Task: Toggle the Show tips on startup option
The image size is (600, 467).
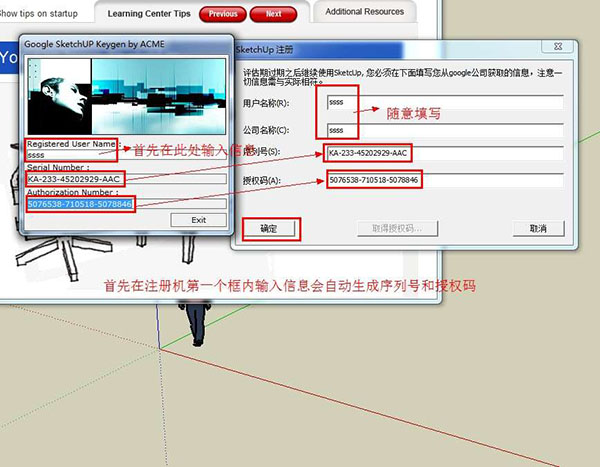Action: click(38, 14)
